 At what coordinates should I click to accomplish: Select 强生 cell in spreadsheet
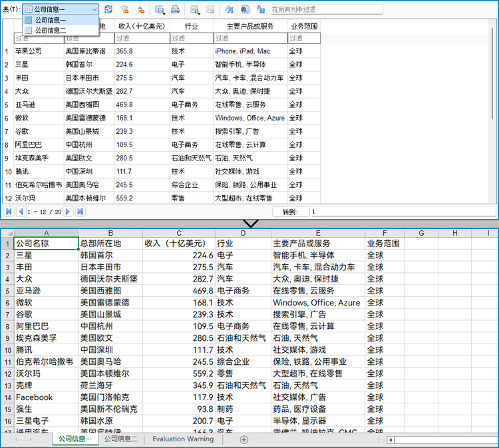(x=46, y=409)
